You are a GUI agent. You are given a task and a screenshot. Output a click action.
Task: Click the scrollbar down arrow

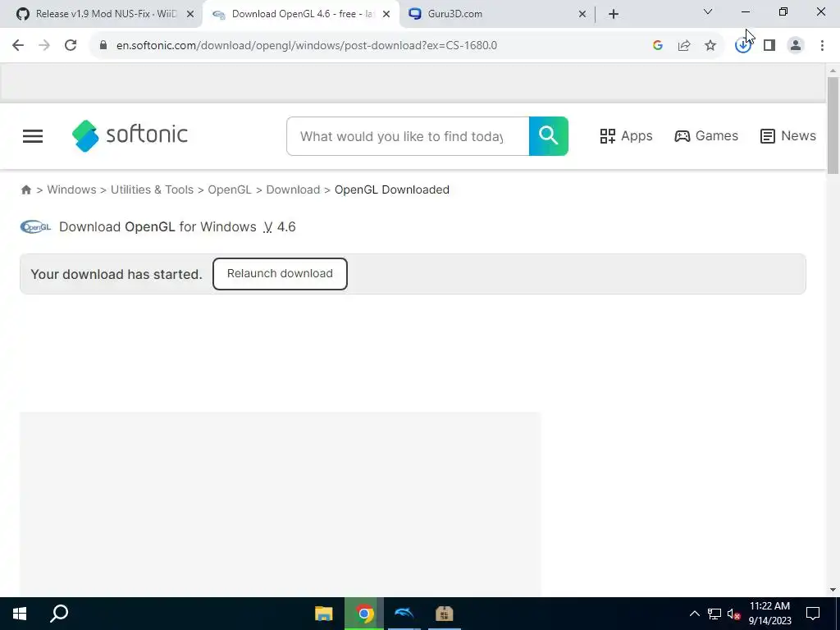click(833, 590)
